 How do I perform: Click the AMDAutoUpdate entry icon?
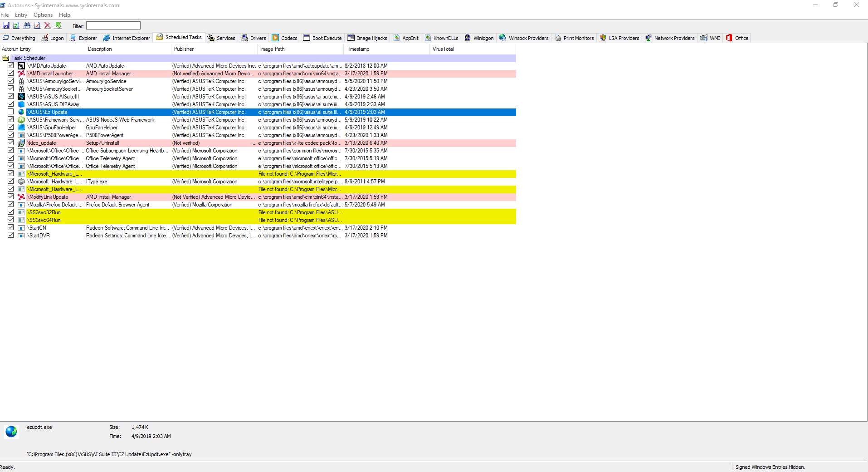(x=21, y=66)
